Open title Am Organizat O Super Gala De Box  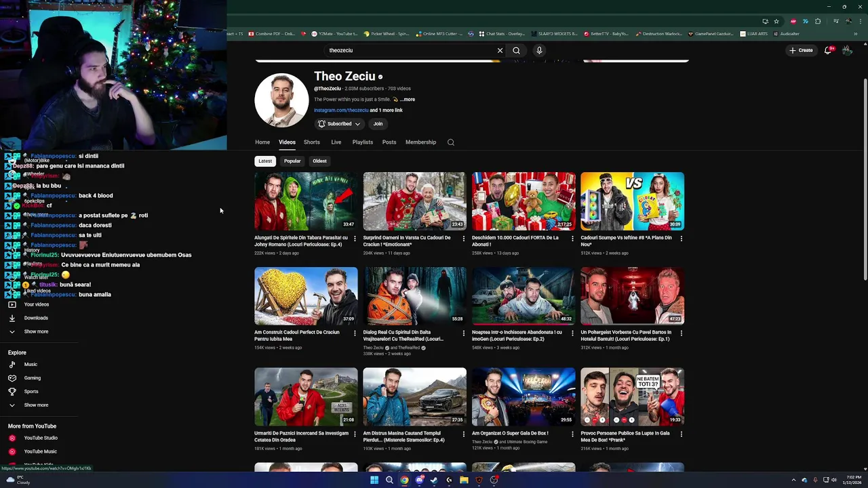pos(510,433)
